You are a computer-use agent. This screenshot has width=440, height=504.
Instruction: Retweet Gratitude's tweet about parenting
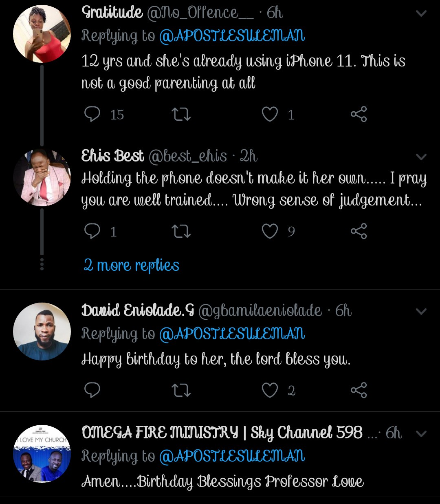click(x=181, y=114)
